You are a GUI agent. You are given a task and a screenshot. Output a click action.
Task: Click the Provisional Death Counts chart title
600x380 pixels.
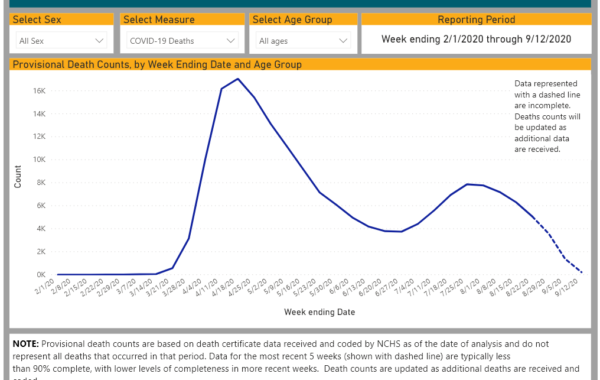pyautogui.click(x=157, y=64)
